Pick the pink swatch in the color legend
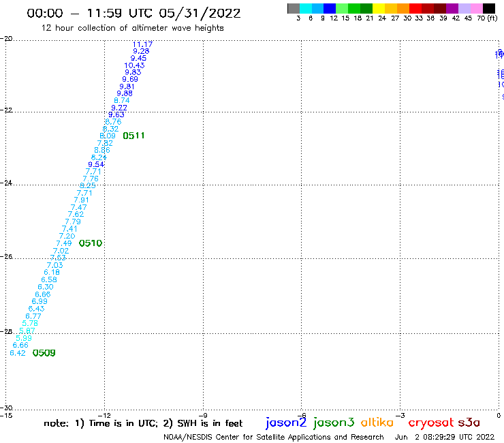 pyautogui.click(x=476, y=8)
